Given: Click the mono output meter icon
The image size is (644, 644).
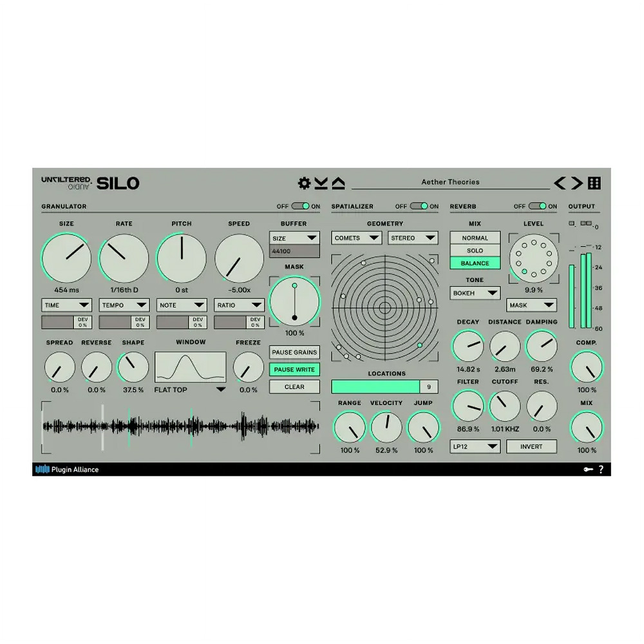Looking at the screenshot, I should click(572, 223).
